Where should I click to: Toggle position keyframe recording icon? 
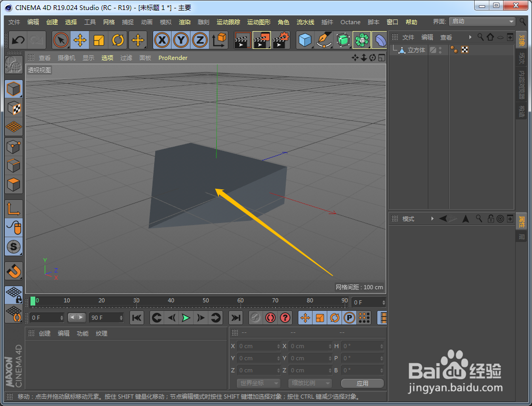[305, 318]
